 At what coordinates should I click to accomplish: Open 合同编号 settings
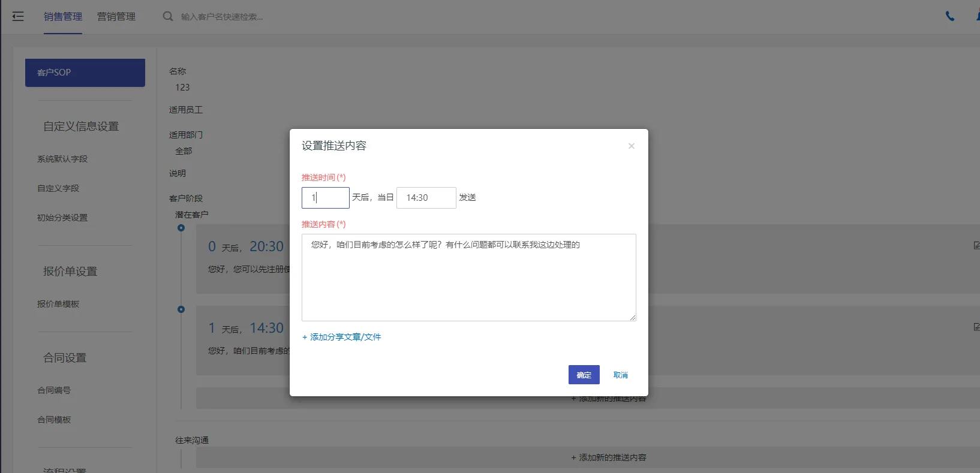point(54,390)
